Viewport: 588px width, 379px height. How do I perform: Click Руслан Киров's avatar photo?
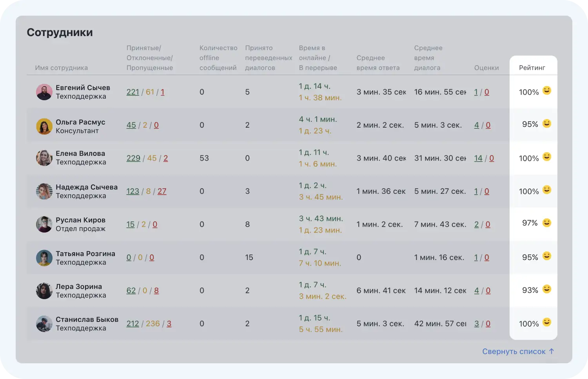(44, 224)
